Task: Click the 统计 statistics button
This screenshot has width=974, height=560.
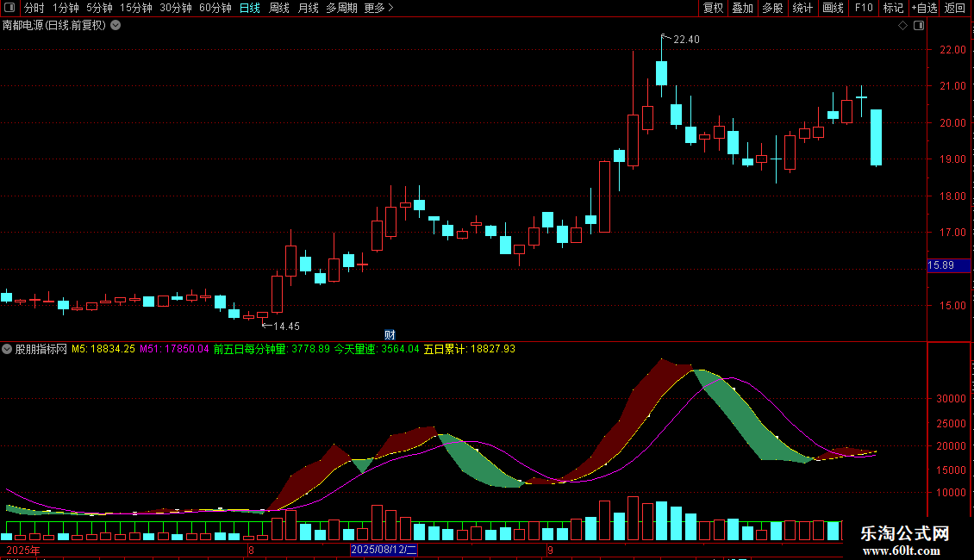Action: pyautogui.click(x=802, y=8)
